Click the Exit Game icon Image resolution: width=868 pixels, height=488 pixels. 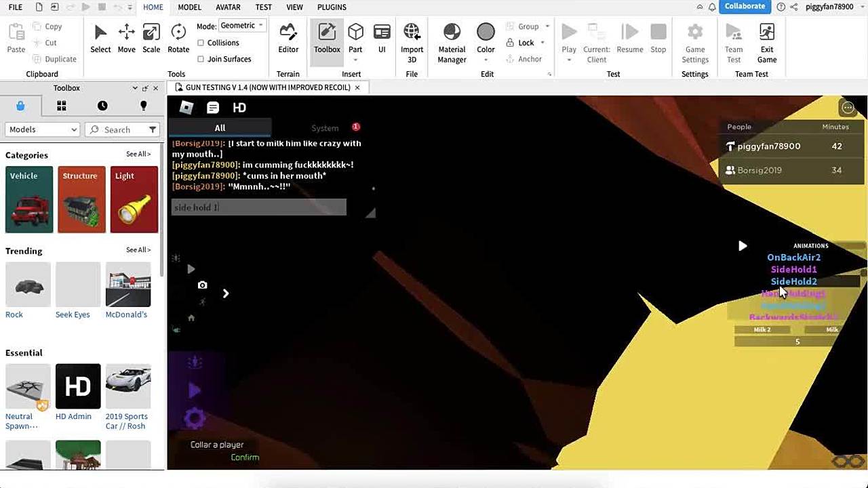767,38
